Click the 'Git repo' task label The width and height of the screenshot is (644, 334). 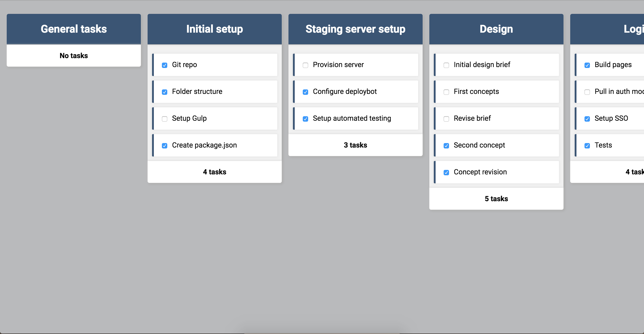[x=184, y=65]
